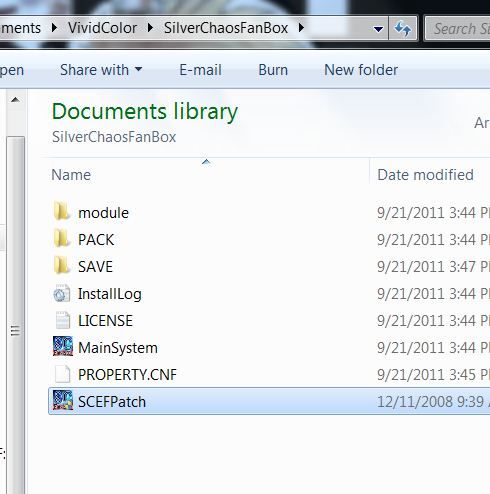Click the navigation pane scrollbar up arrow

pyautogui.click(x=15, y=99)
